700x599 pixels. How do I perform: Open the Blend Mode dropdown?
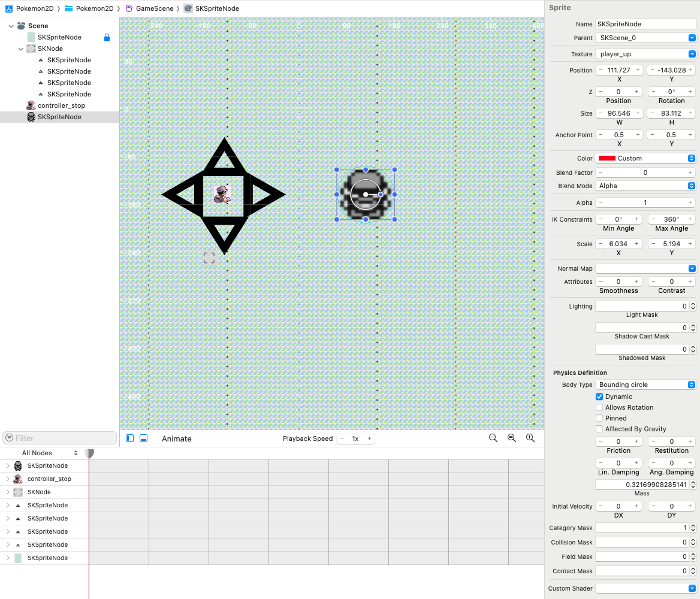click(x=645, y=186)
